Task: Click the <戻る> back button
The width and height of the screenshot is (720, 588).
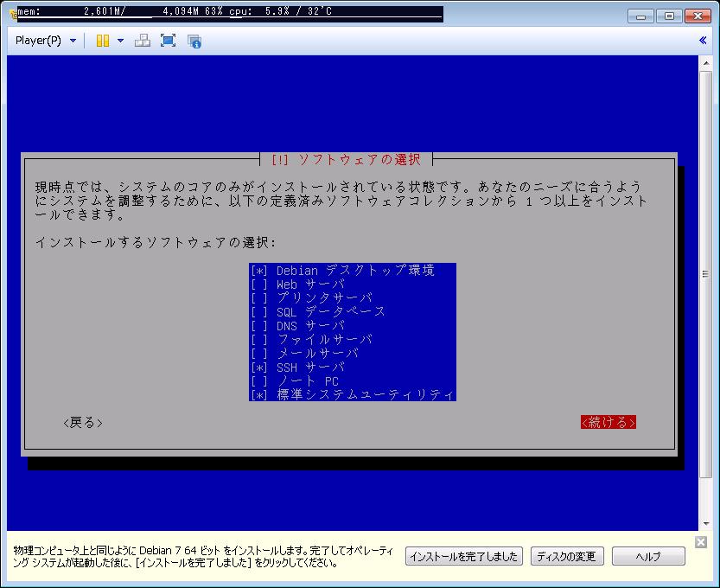Action: 83,422
